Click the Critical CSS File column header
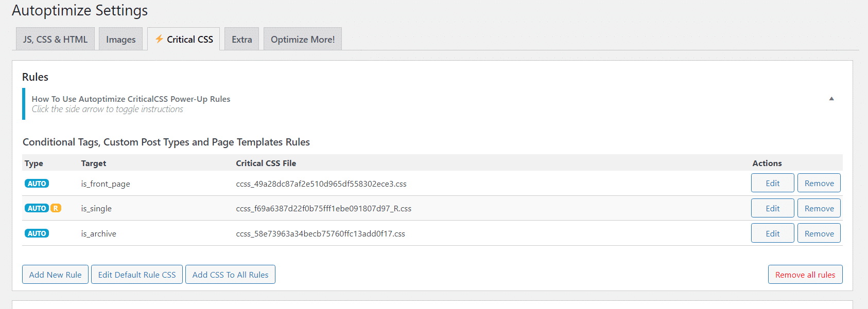868x309 pixels. pos(266,163)
